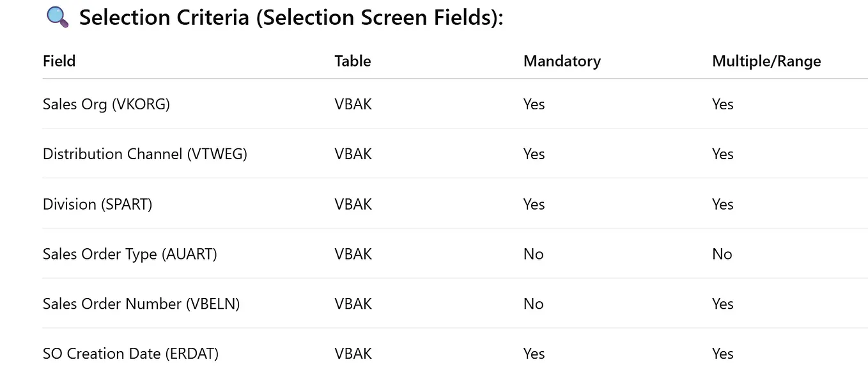Click Mandatory value Yes for Sales Org
This screenshot has width=868, height=367.
[534, 104]
